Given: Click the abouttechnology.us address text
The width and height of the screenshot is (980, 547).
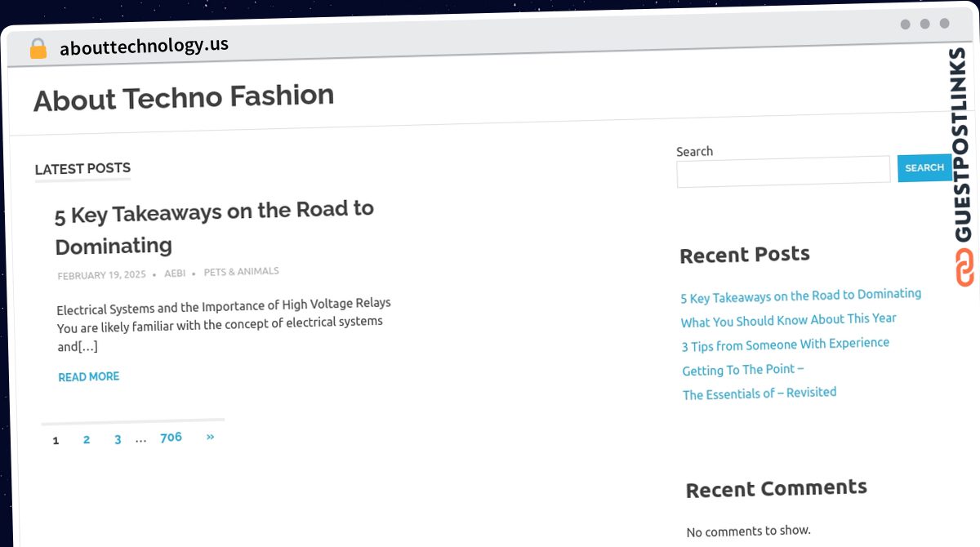Looking at the screenshot, I should pyautogui.click(x=144, y=46).
